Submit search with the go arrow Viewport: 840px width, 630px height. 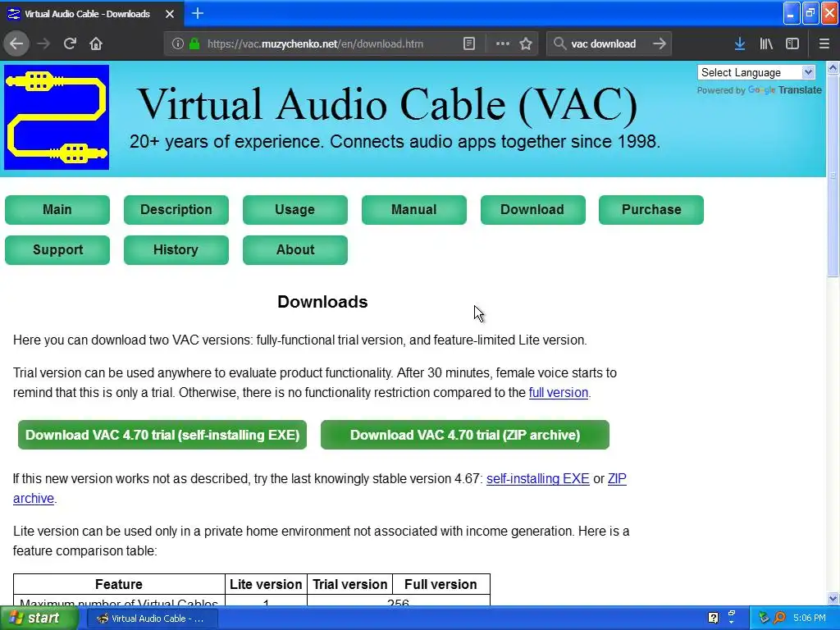[x=660, y=44]
